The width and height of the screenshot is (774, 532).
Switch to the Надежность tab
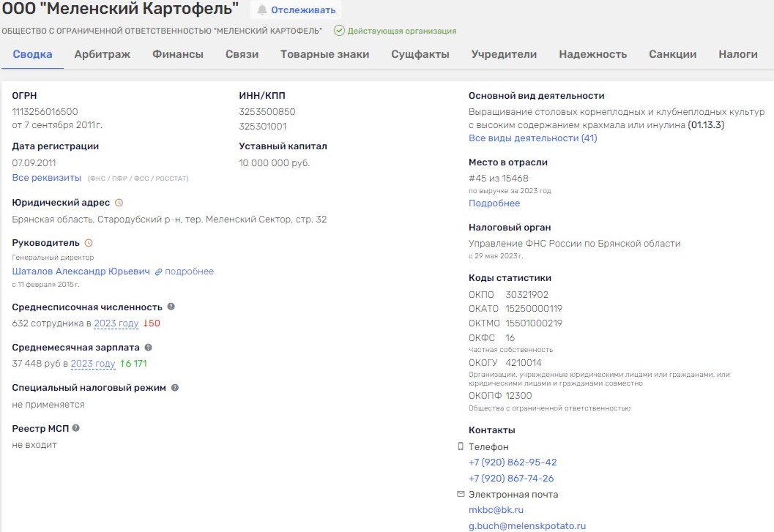tap(593, 54)
